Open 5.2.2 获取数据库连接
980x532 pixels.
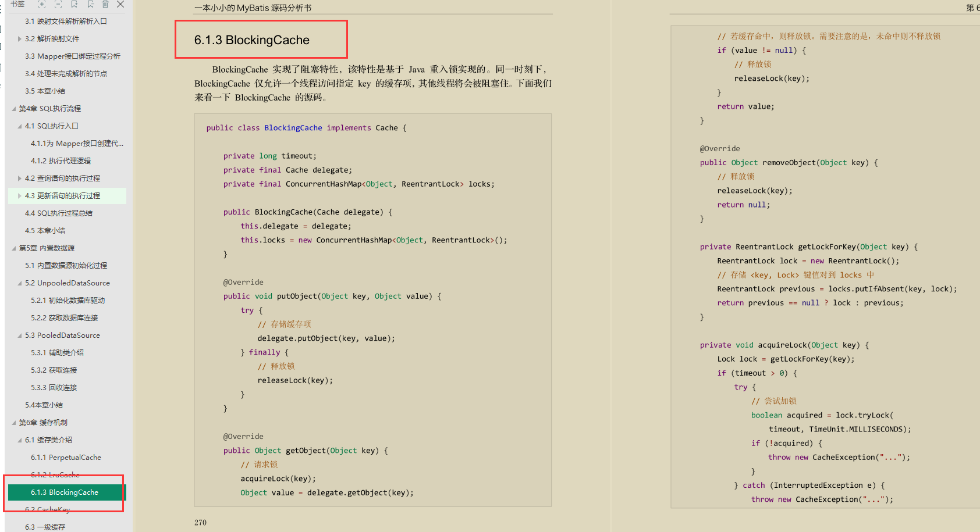(64, 318)
